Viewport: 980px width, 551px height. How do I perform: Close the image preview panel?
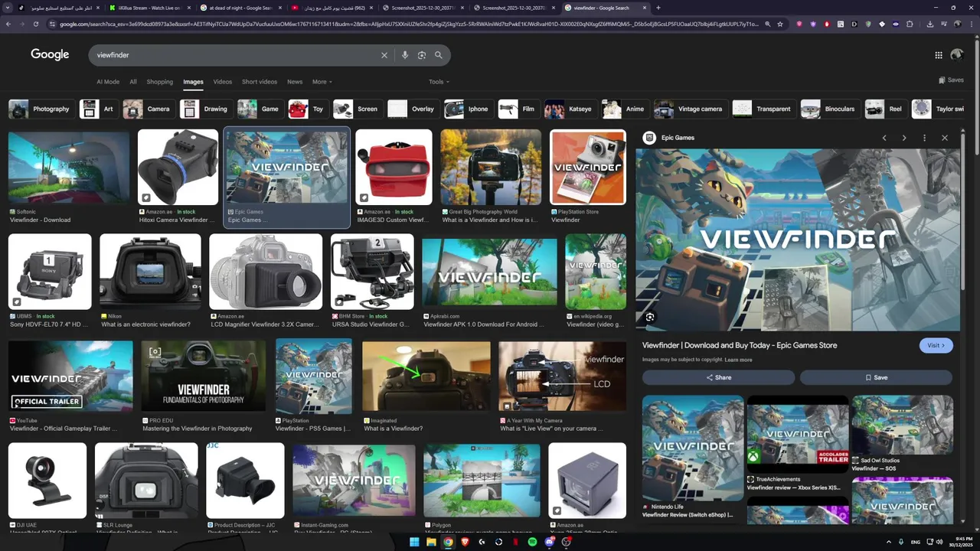click(945, 138)
